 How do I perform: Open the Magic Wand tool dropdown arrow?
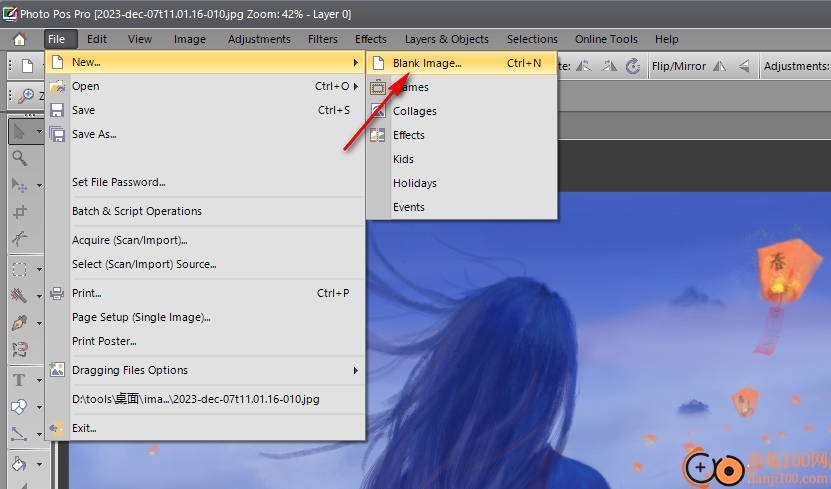pyautogui.click(x=39, y=296)
